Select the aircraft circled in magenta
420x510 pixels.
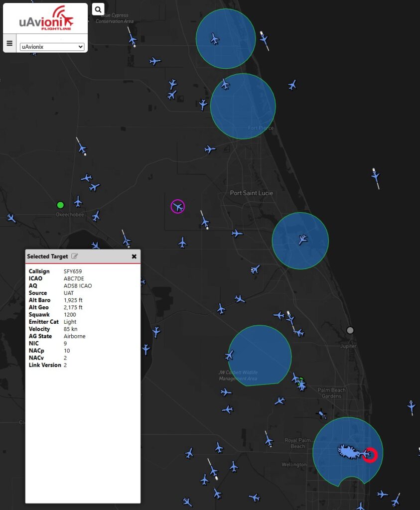(x=177, y=206)
